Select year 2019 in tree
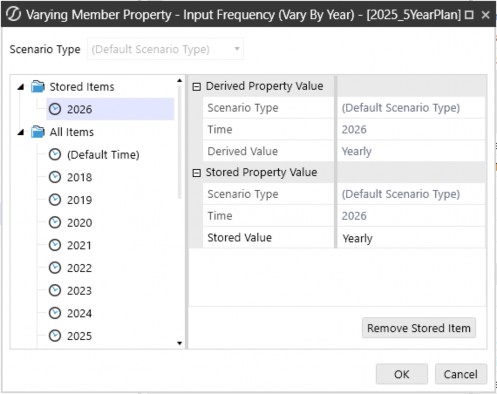 coord(79,200)
